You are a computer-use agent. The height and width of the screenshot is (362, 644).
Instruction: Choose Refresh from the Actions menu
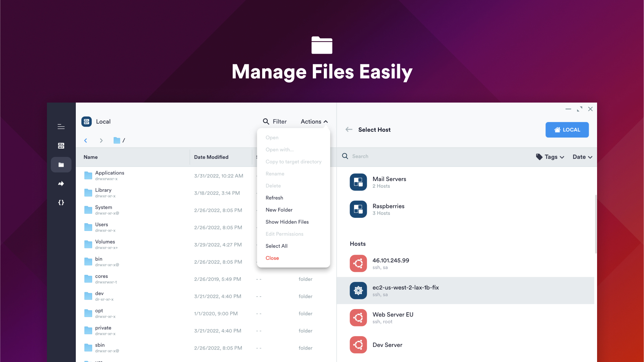coord(274,197)
